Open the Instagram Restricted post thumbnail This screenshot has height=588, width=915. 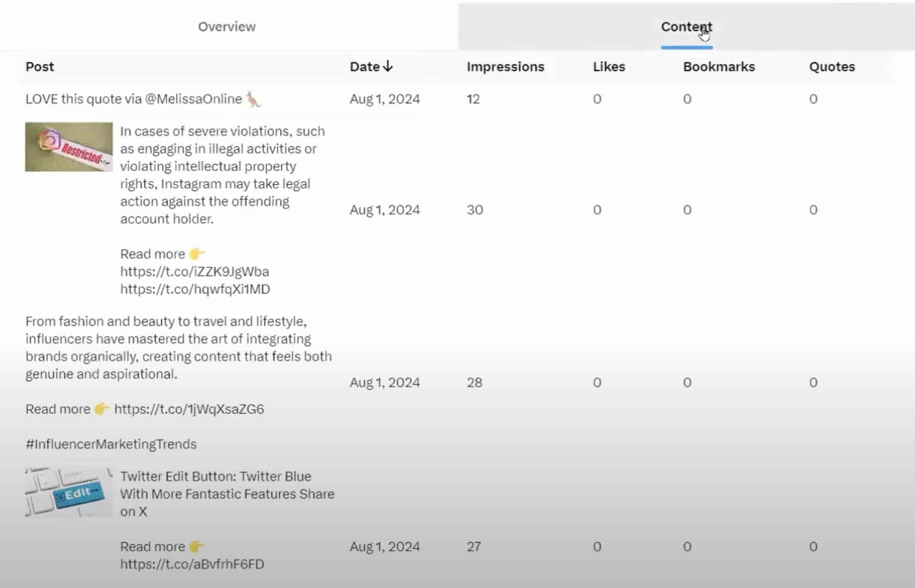pos(69,147)
